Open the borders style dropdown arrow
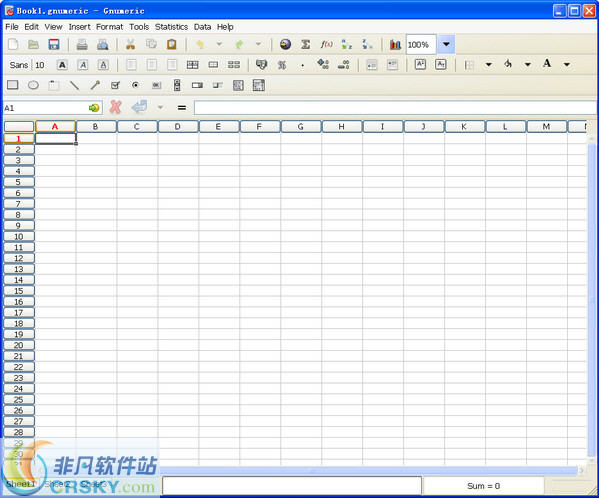The width and height of the screenshot is (599, 498). click(488, 65)
